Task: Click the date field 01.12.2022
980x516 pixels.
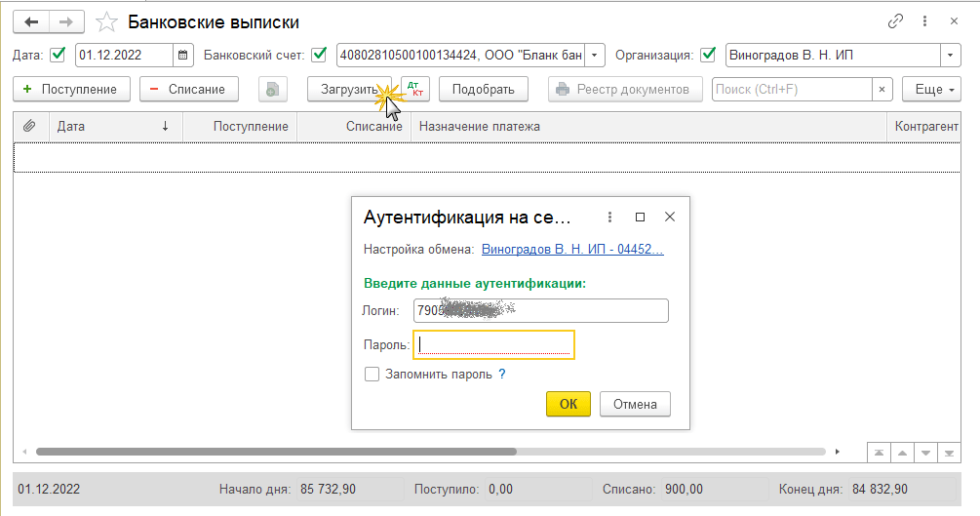Action: [124, 55]
